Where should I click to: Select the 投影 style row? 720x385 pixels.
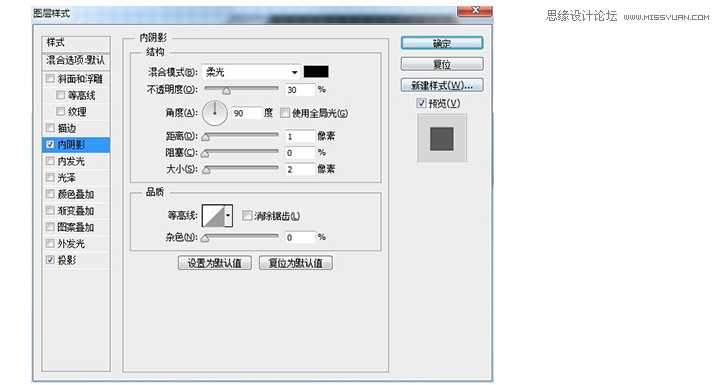point(76,260)
